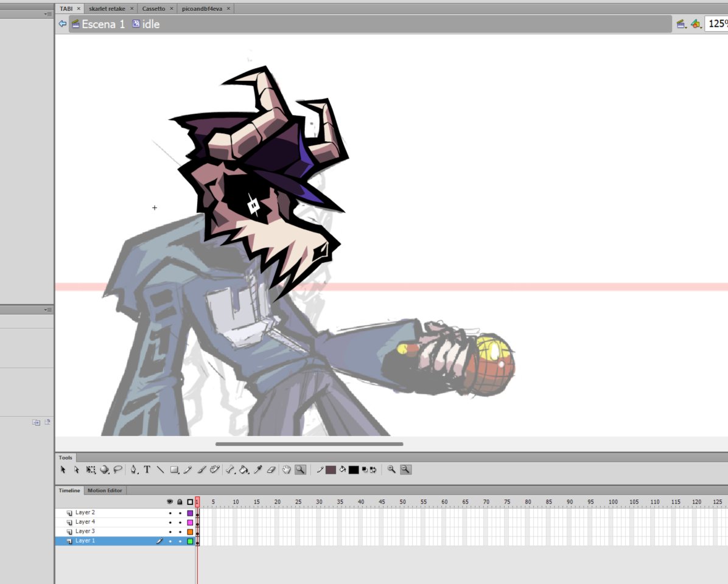Pick the Pencil tool
Viewport: 728px width, 584px height.
(x=187, y=470)
